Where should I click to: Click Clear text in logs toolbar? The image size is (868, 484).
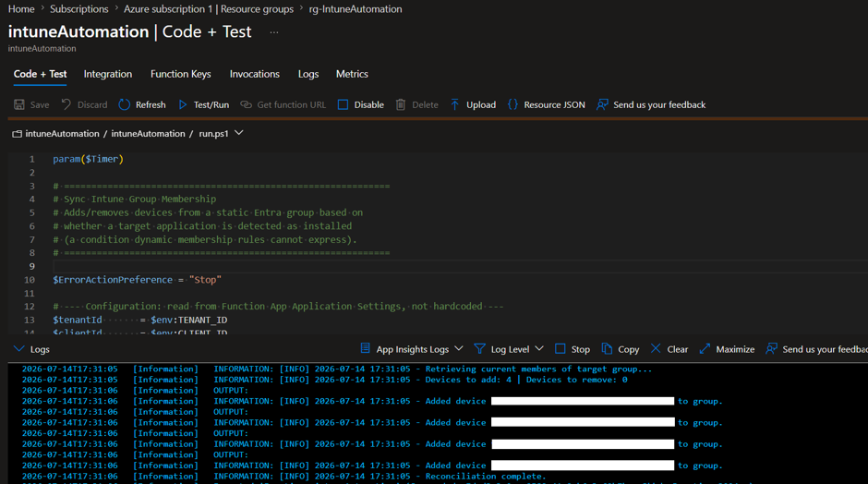pyautogui.click(x=678, y=349)
